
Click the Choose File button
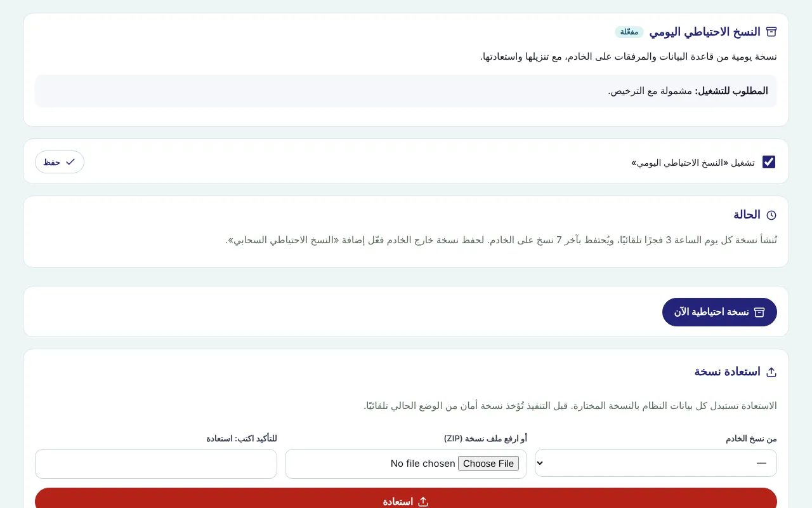click(488, 464)
